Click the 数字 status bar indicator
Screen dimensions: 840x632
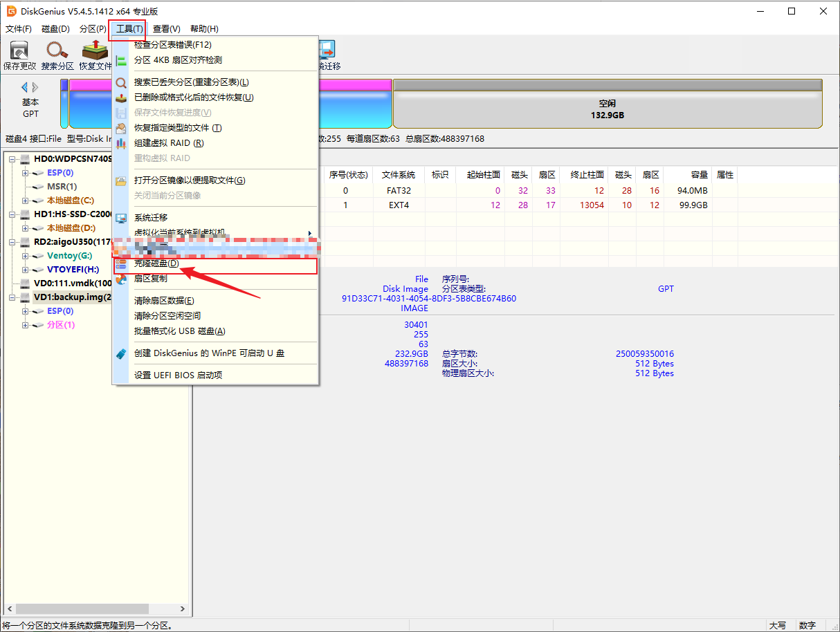click(807, 625)
